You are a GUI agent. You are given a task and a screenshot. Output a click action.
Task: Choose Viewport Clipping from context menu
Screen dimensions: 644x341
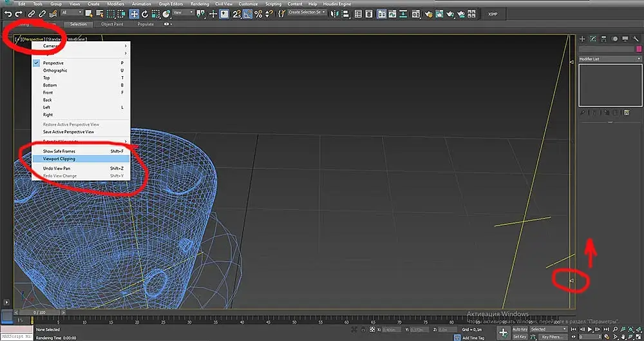[x=59, y=158]
